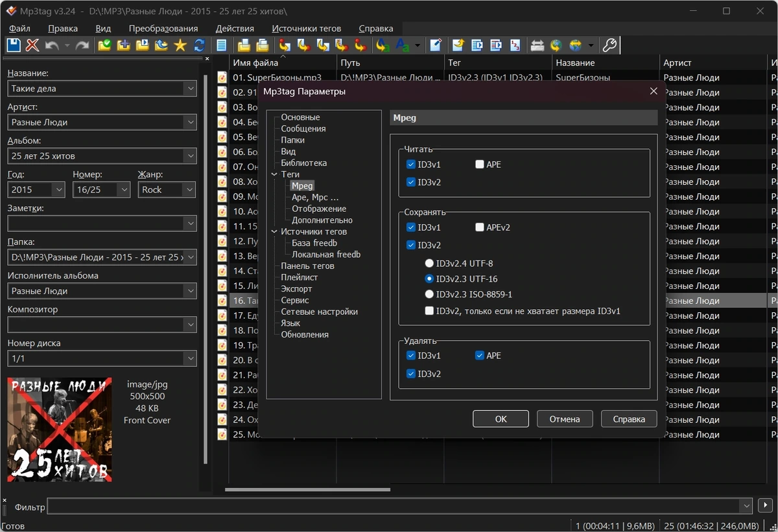Open the Источники тегов menu

point(306,29)
